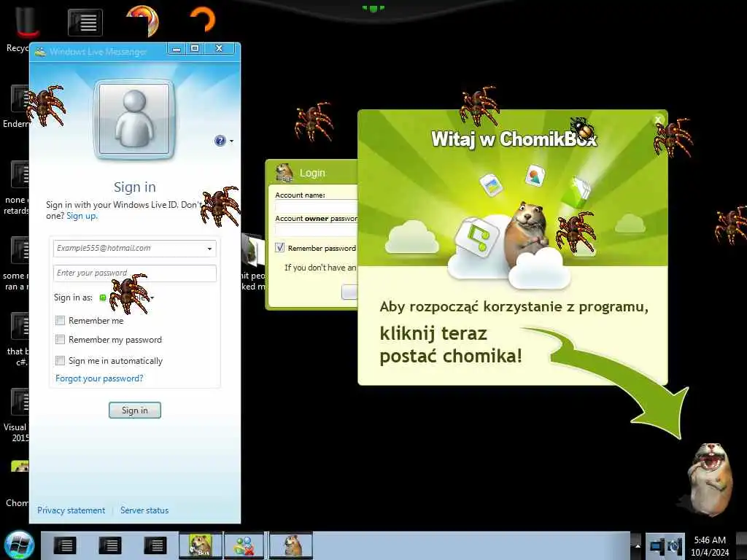
Task: Open Forgot your password link
Action: [99, 378]
